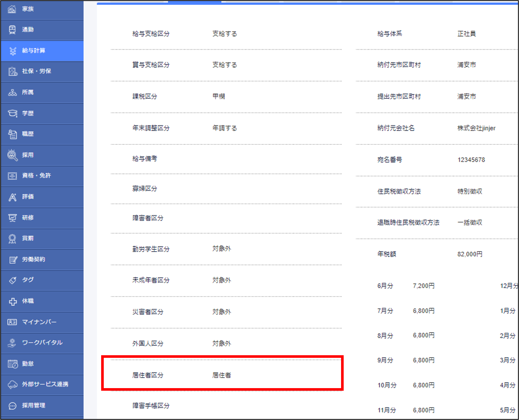
Task: Click the 家族 (family) house icon
Action: coord(12,9)
